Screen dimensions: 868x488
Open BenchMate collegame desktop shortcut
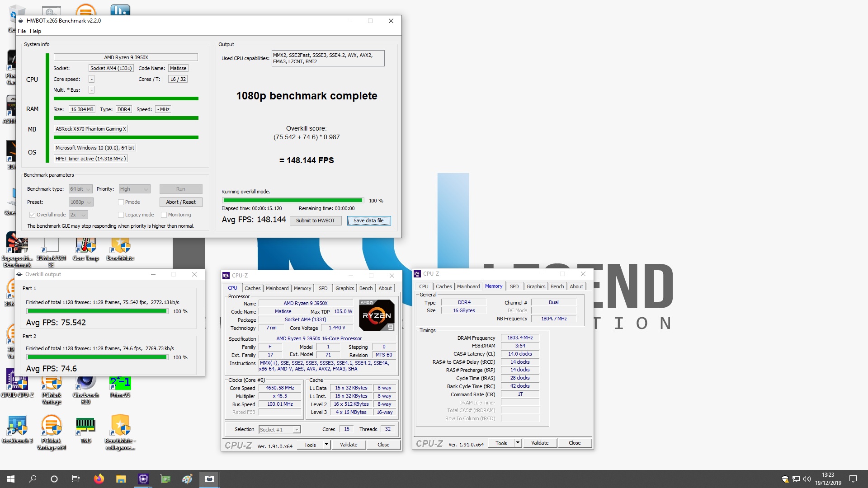pos(120,432)
